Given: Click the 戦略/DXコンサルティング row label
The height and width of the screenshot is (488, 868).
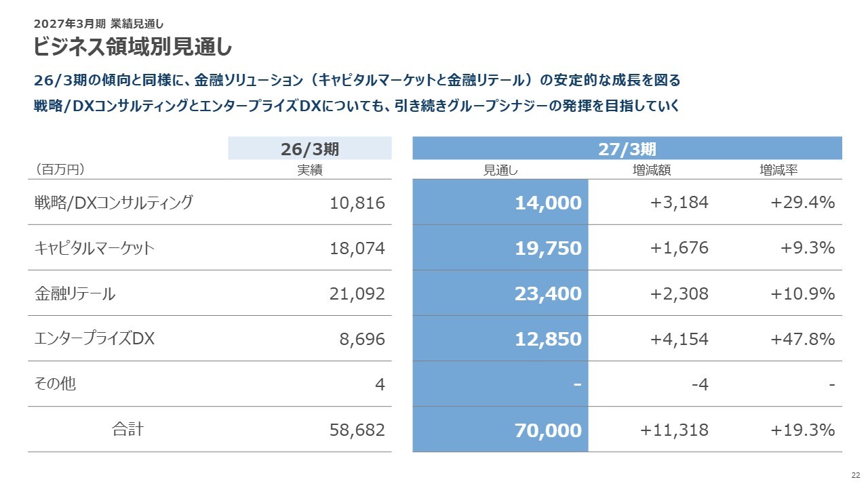Looking at the screenshot, I should coord(113,202).
